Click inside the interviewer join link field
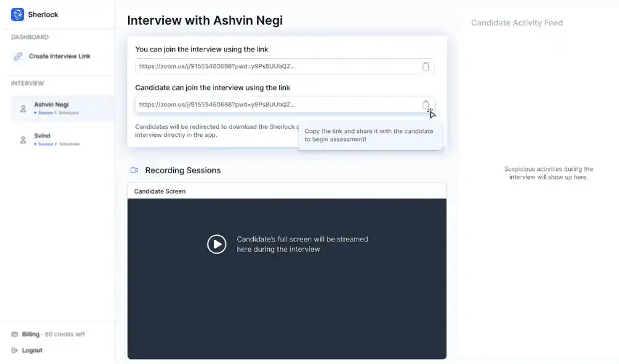The width and height of the screenshot is (619, 364). 272,66
